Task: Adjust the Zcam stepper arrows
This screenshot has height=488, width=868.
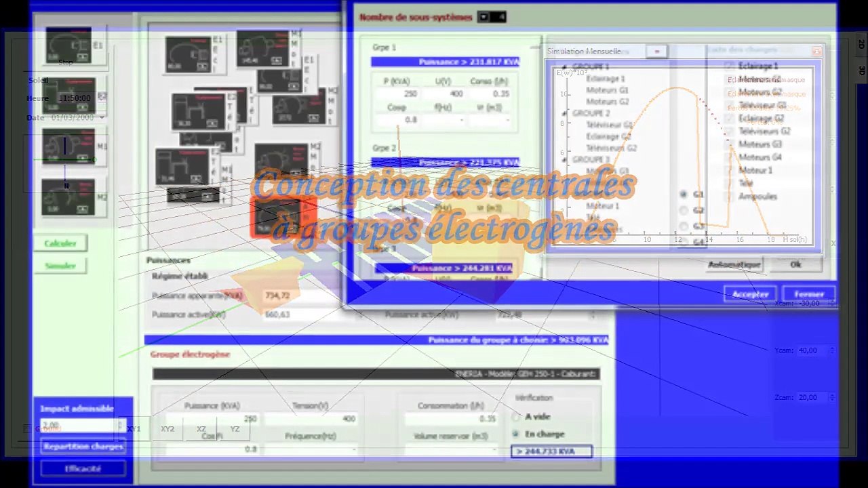Action: [832, 397]
